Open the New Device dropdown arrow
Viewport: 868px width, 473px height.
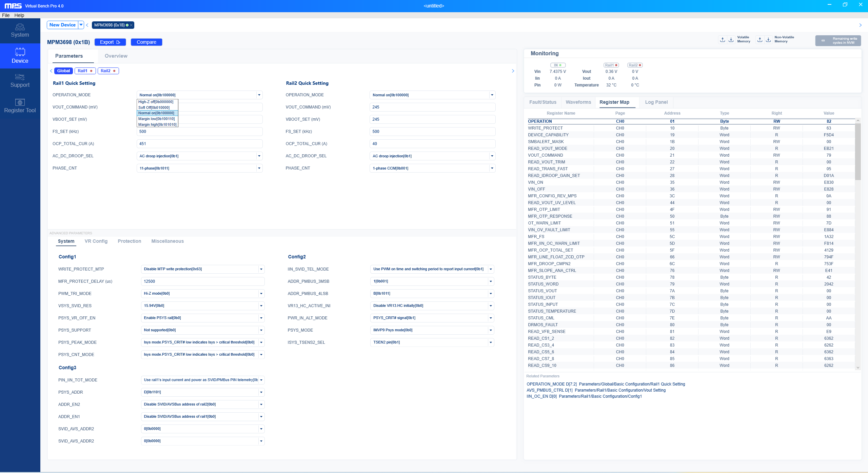pos(81,25)
